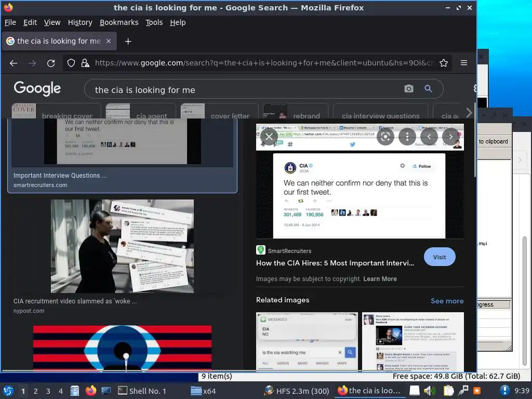Viewport: 532px width, 399px height.
Task: Go back to the previous page
Action: (x=14, y=63)
